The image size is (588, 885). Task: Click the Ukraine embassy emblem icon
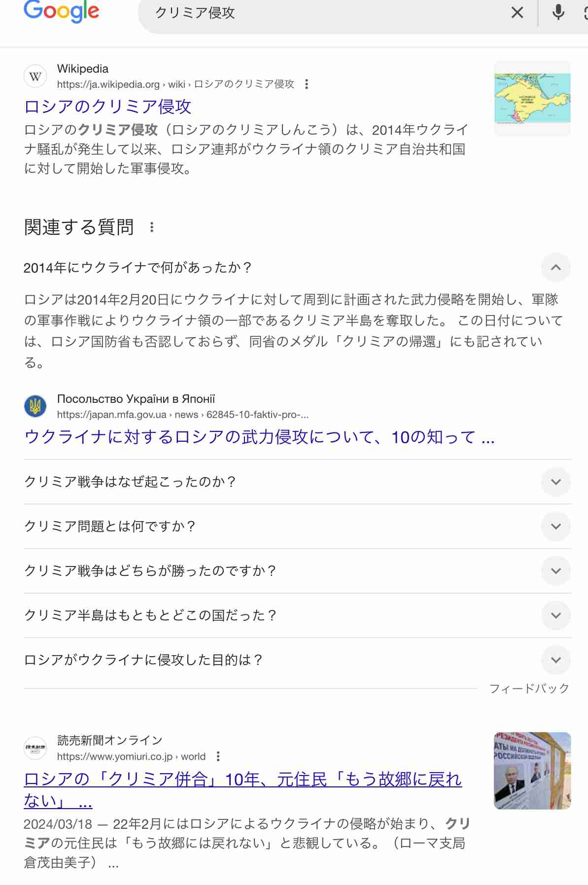(x=35, y=406)
